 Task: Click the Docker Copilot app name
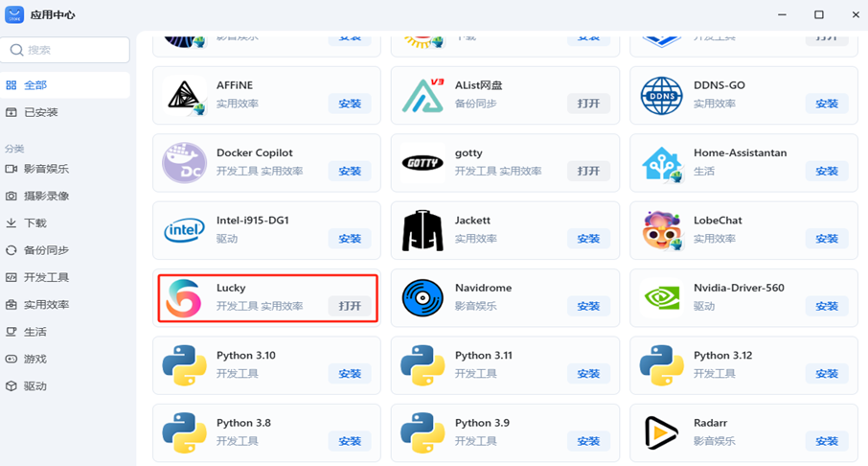click(x=255, y=152)
